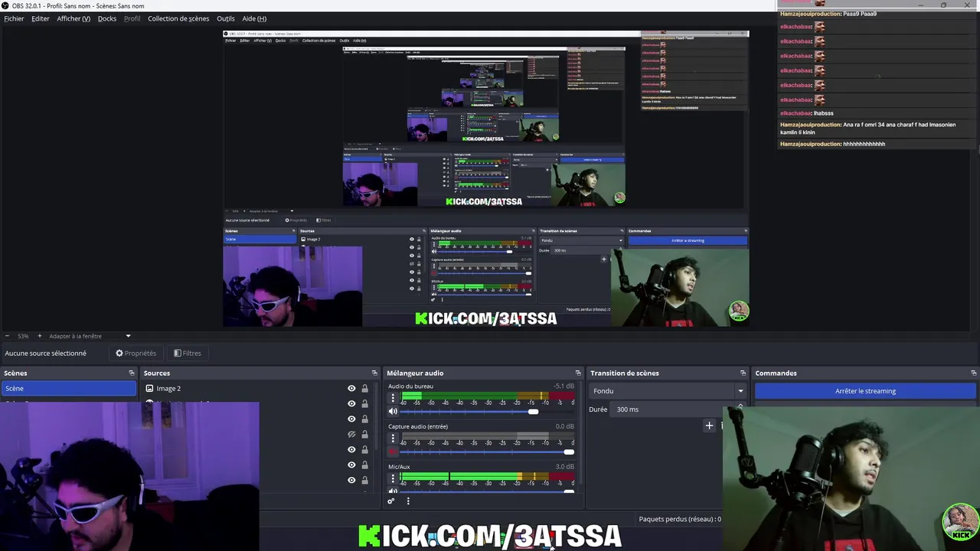Open the Afficher (V) menu

click(73, 18)
